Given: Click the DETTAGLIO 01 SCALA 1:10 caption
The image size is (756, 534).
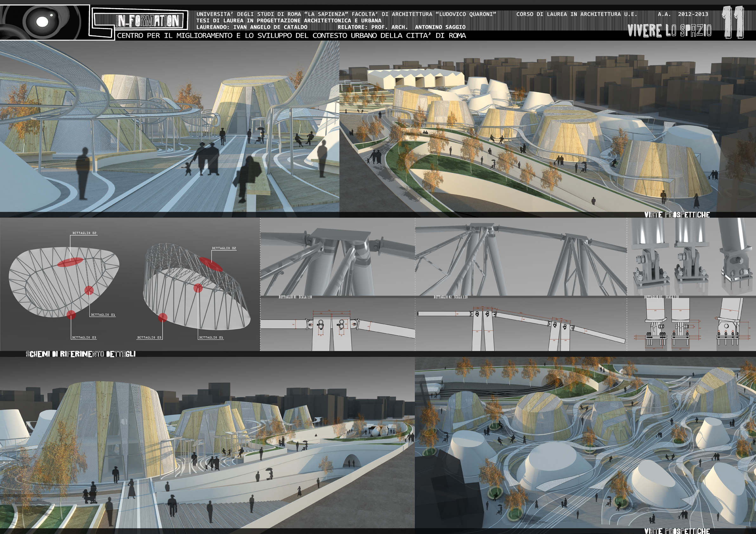Looking at the screenshot, I should coord(295,297).
